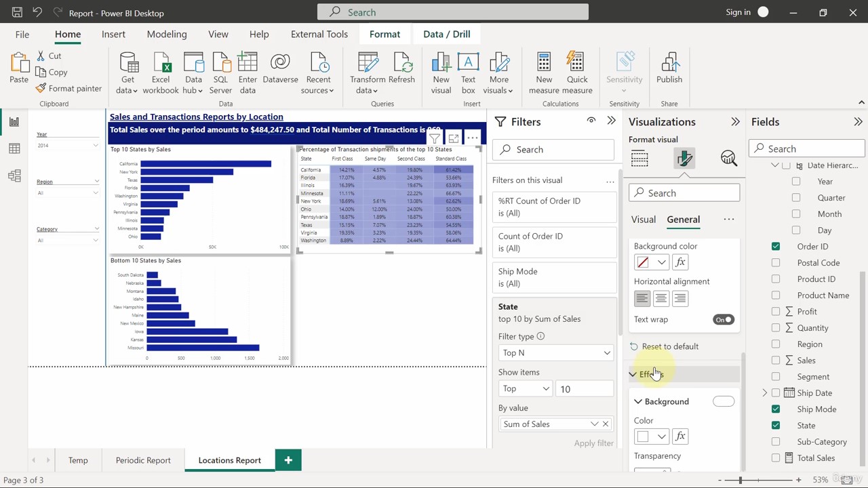Open the Data / Drill ribbon tab

point(447,34)
